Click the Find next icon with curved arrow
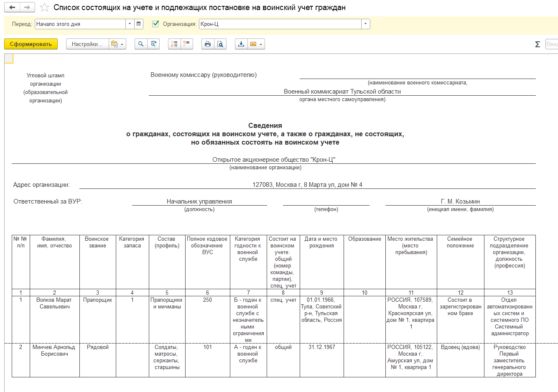 click(153, 44)
